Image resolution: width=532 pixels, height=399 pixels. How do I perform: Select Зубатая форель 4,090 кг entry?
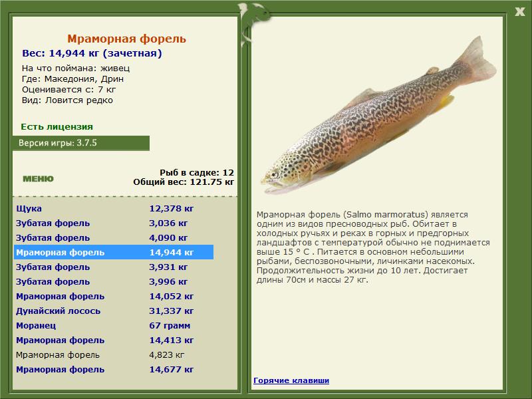tap(113, 238)
